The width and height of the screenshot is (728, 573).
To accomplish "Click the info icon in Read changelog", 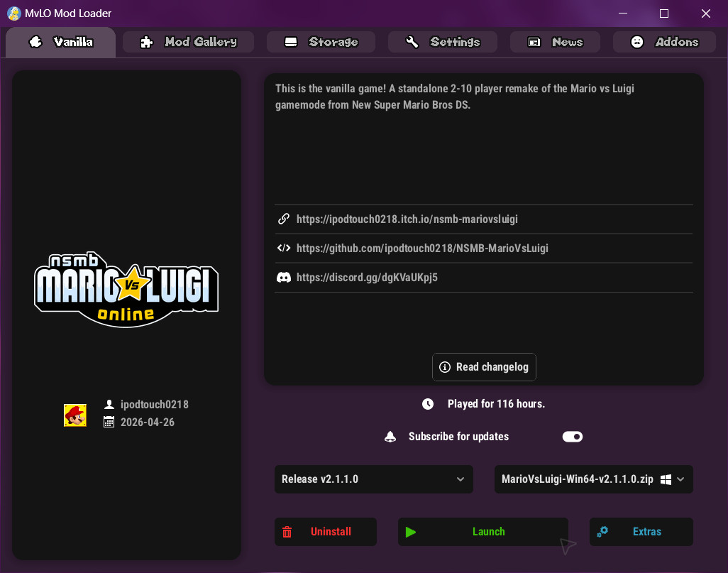I will 445,367.
